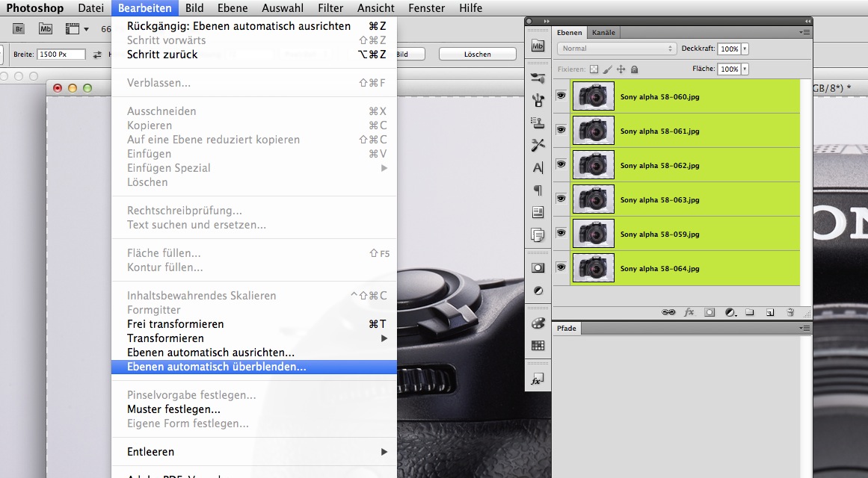This screenshot has width=868, height=478.
Task: Open the blend mode dropdown showing Normal
Action: pyautogui.click(x=616, y=49)
